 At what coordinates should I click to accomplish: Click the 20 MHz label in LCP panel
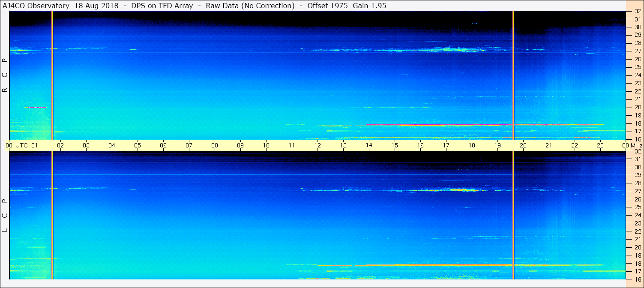point(637,247)
